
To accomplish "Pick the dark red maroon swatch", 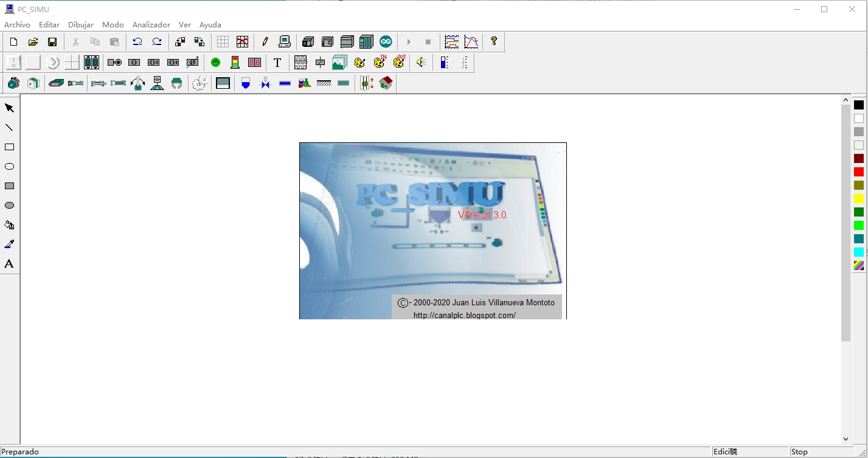I will click(x=859, y=159).
